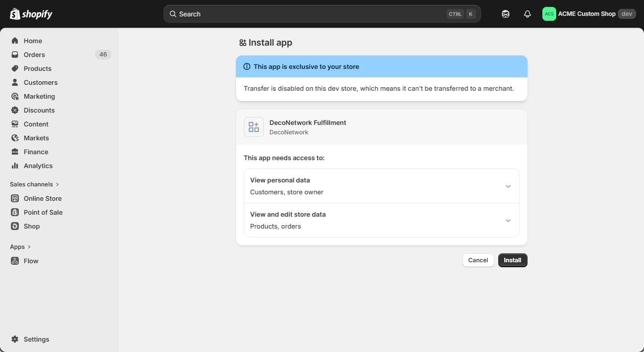Open the notifications bell

(527, 14)
